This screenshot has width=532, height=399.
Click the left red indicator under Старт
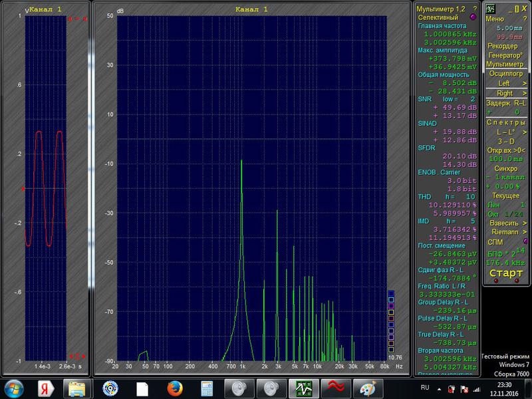[x=495, y=281]
